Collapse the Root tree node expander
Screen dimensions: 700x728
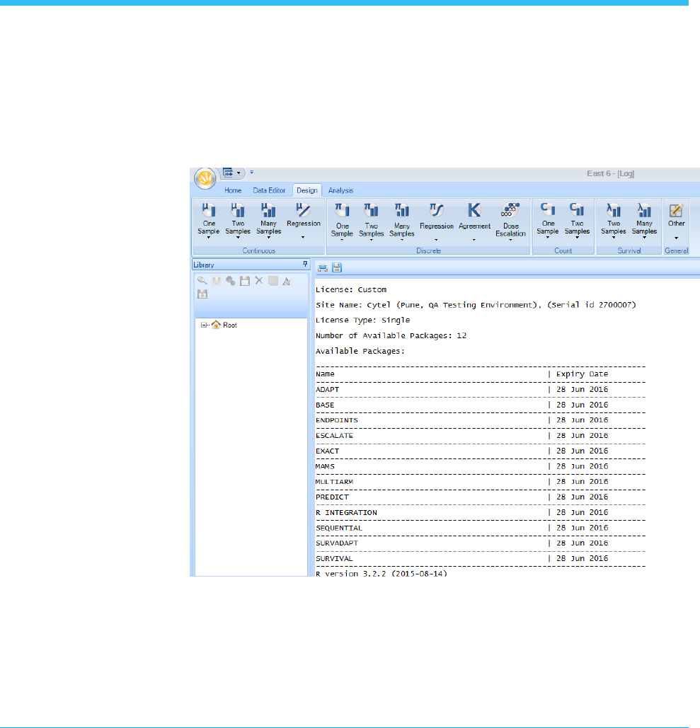203,325
